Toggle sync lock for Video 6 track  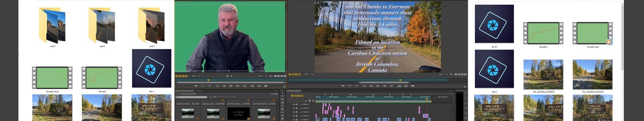[x=297, y=108]
